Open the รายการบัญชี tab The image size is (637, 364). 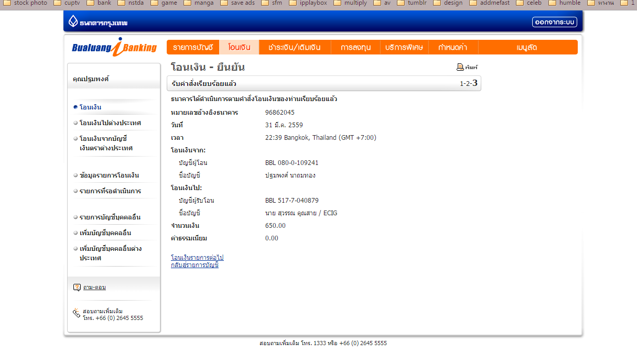[193, 47]
